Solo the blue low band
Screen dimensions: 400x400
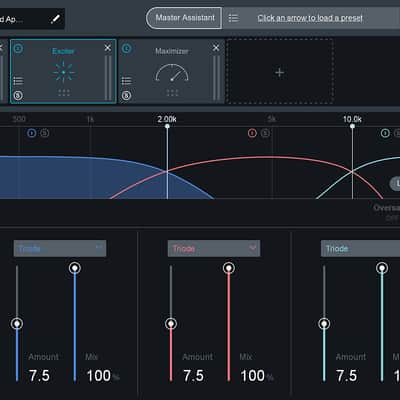(44, 133)
